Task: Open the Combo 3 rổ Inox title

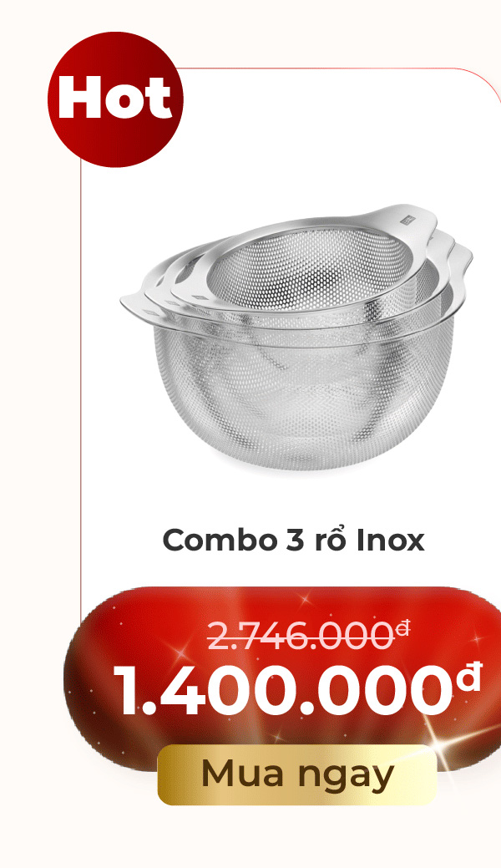Action: [x=293, y=540]
